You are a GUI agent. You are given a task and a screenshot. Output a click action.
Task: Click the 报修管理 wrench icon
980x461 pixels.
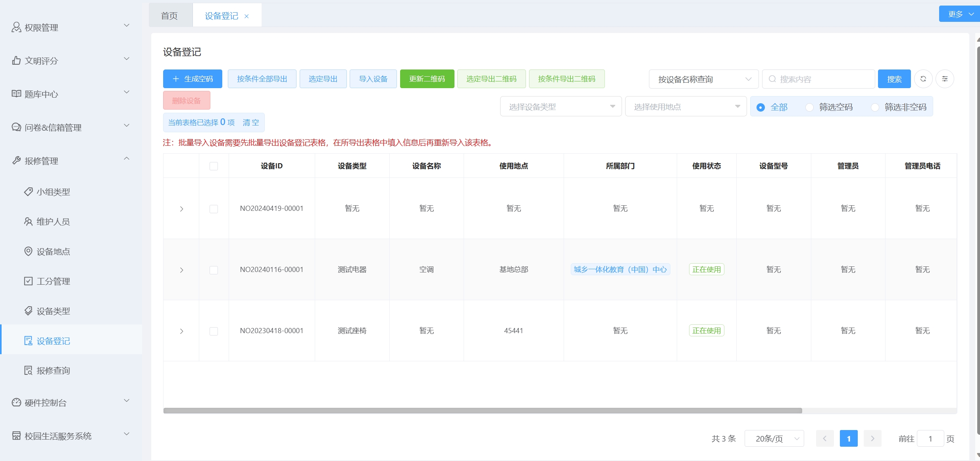(x=16, y=160)
